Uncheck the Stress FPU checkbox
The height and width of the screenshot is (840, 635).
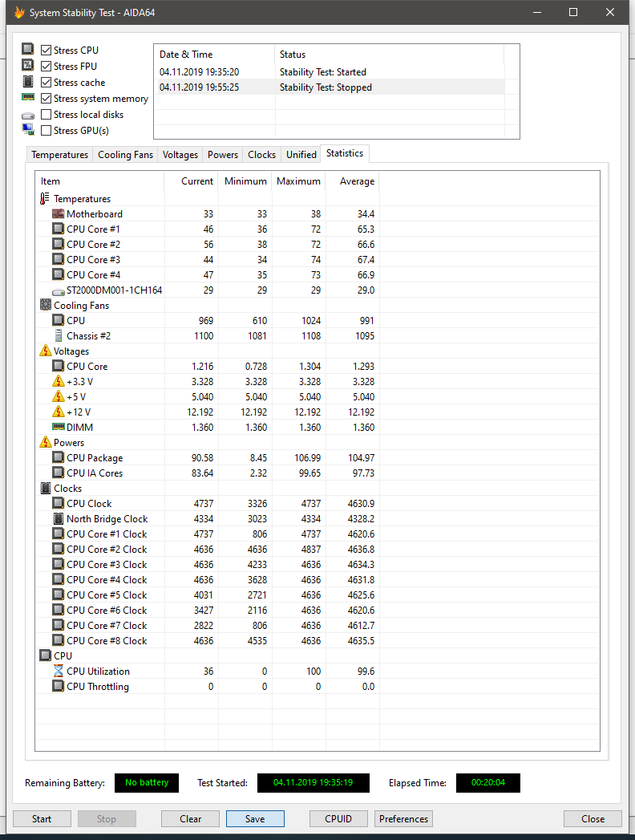46,66
